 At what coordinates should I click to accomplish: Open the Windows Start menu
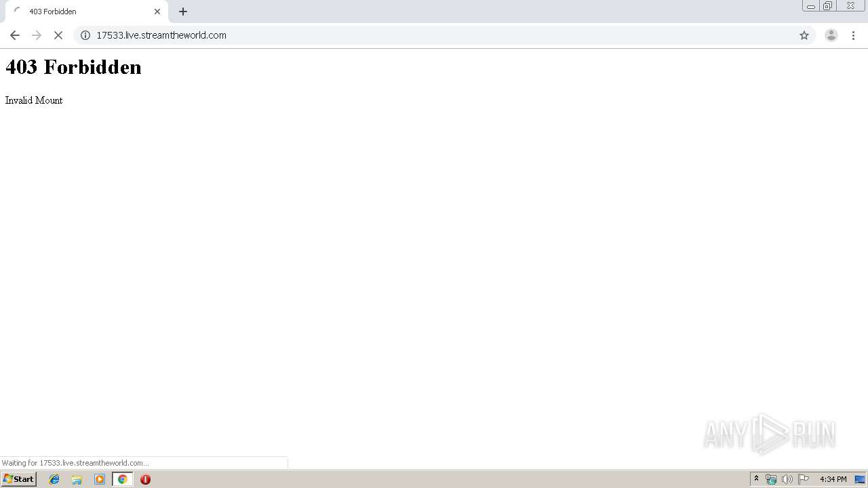click(19, 479)
